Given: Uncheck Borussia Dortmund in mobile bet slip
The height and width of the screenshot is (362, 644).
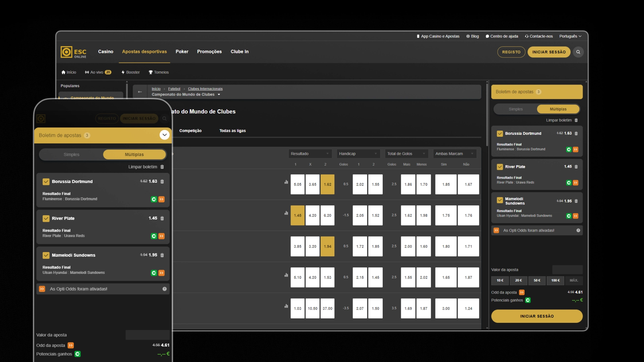Looking at the screenshot, I should (x=46, y=182).
